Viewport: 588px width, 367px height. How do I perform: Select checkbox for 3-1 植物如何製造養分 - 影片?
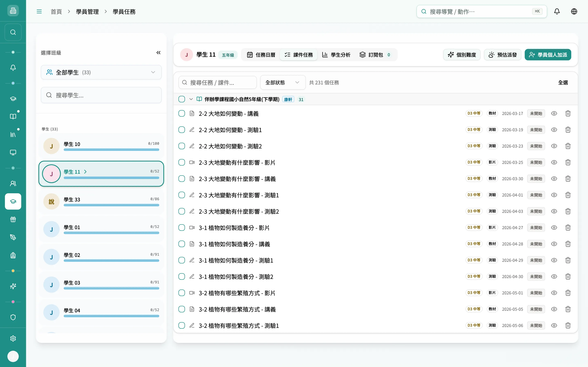pyautogui.click(x=182, y=227)
